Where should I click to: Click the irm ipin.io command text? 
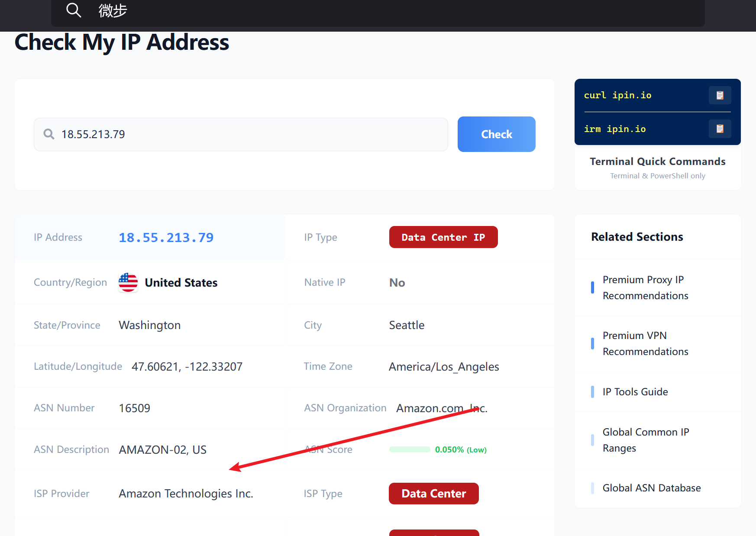tap(615, 129)
